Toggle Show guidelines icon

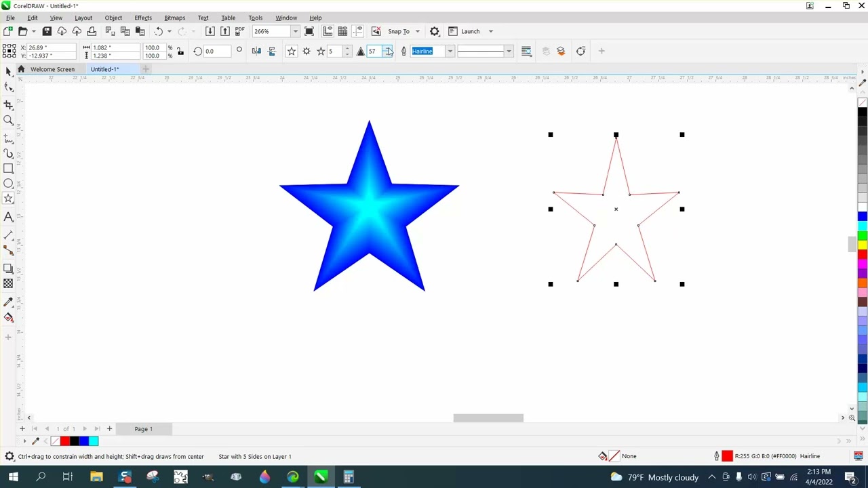pos(357,31)
